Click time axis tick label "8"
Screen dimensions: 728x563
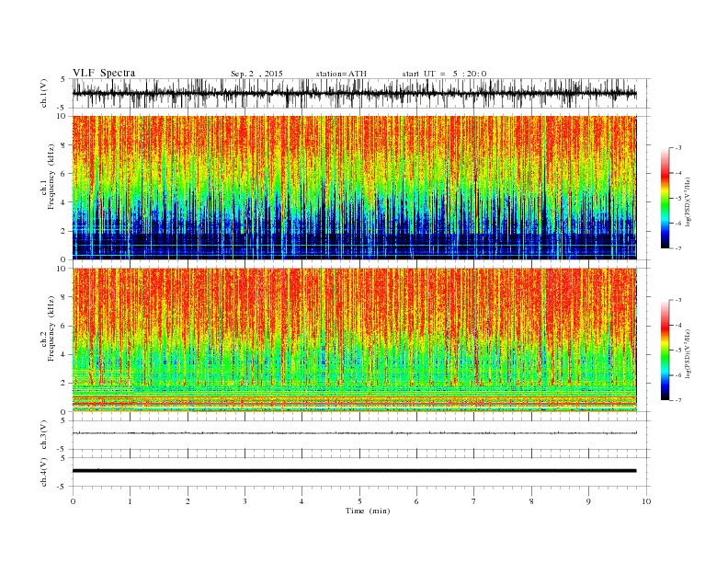tap(531, 501)
